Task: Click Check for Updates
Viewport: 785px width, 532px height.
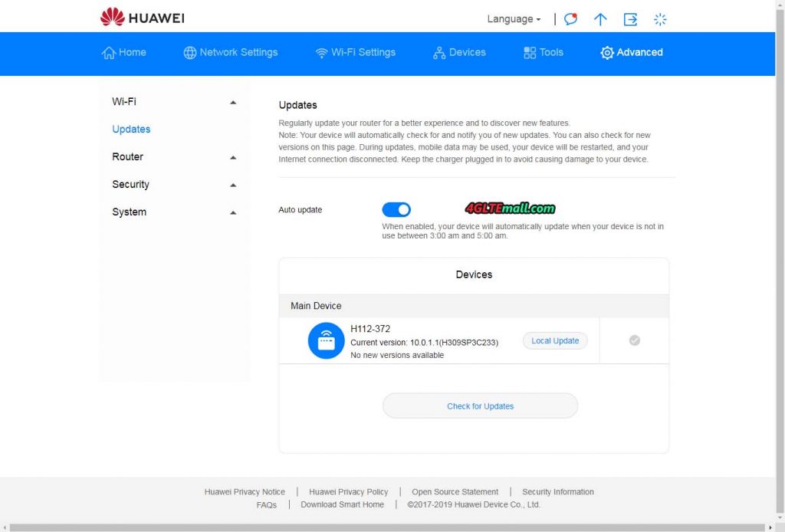Action: (479, 406)
